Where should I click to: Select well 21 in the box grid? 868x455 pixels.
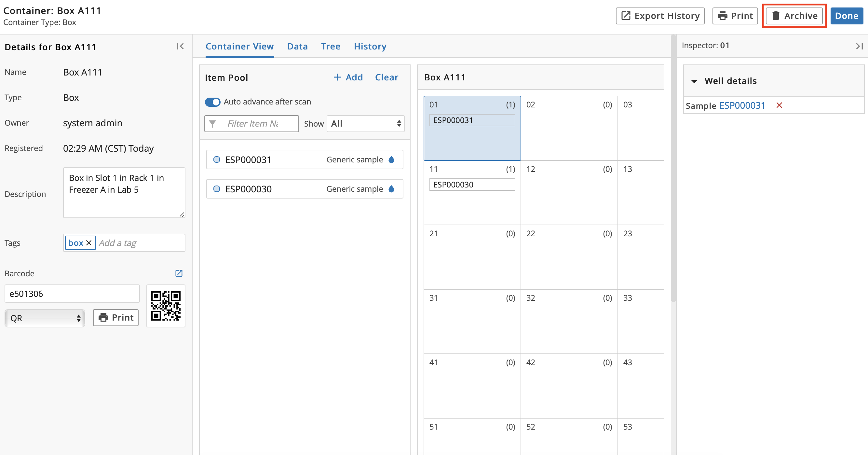coord(472,257)
